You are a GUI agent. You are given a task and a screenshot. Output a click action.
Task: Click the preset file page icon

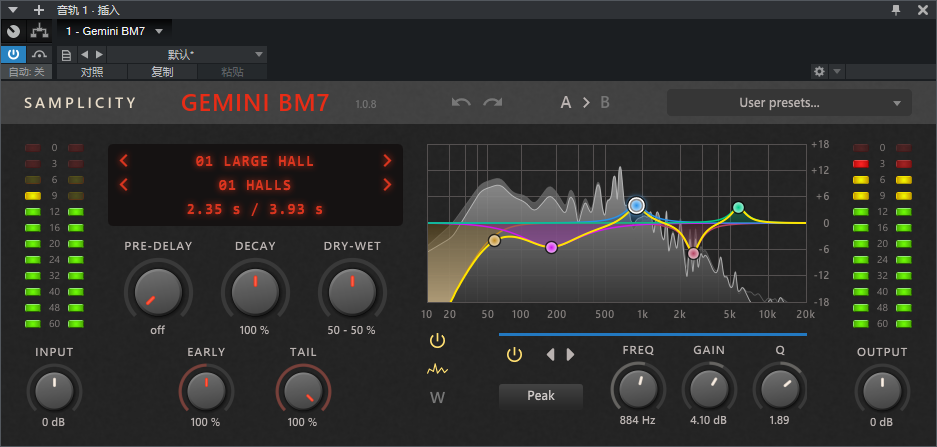66,54
